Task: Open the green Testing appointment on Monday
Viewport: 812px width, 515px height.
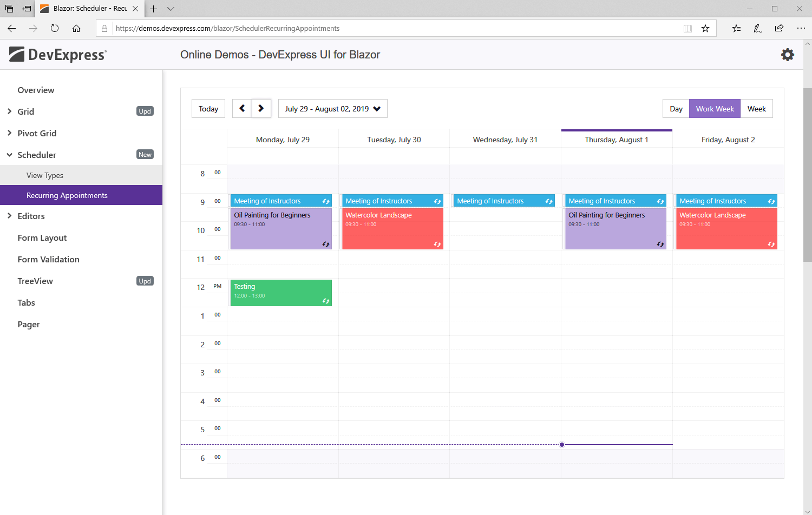Action: pyautogui.click(x=280, y=293)
